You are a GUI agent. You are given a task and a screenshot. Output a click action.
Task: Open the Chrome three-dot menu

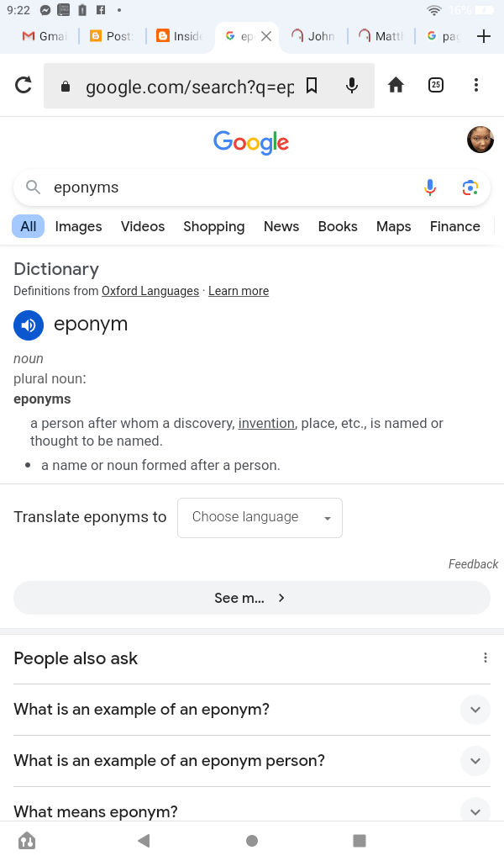click(475, 85)
